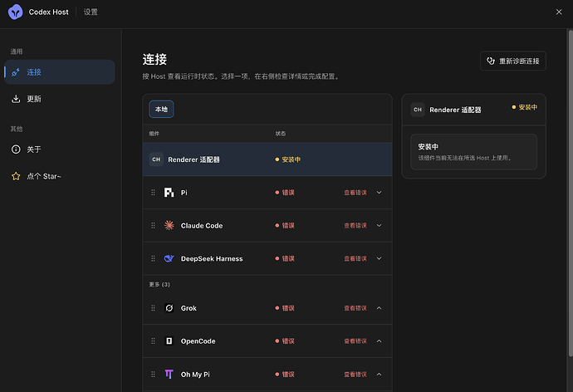Close the settings window

click(x=559, y=12)
